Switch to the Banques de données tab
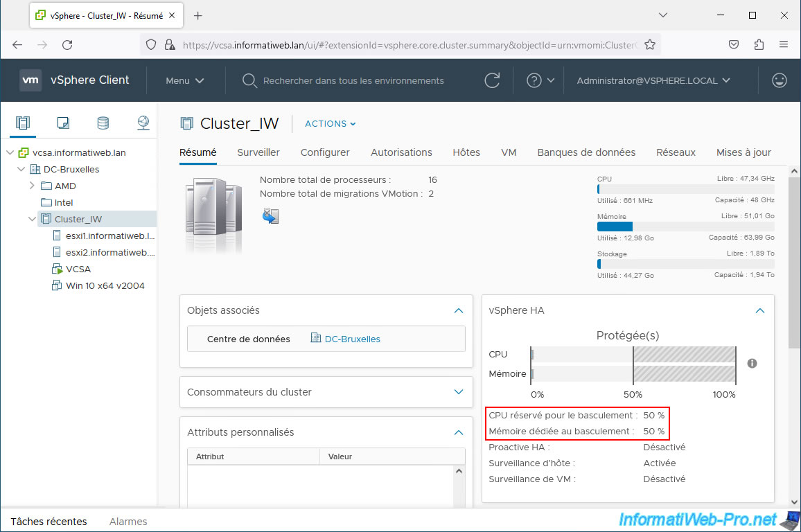 pos(586,152)
